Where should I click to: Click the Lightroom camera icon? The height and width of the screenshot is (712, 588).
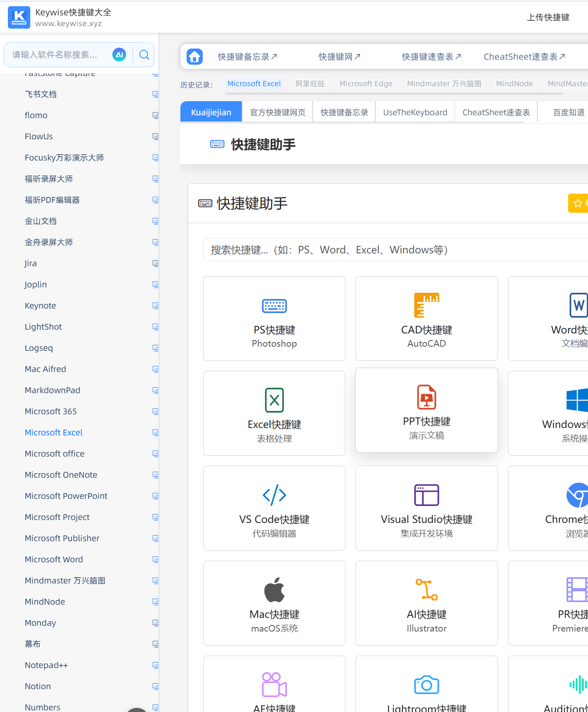coord(427,685)
